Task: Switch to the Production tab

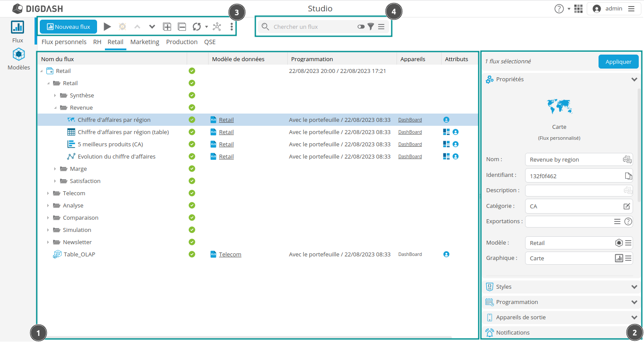Action: click(x=181, y=42)
